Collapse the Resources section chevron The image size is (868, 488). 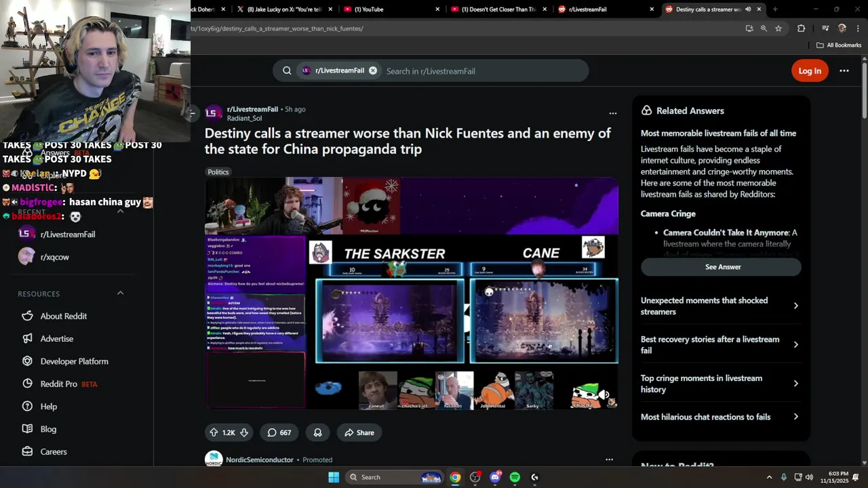[x=120, y=293]
